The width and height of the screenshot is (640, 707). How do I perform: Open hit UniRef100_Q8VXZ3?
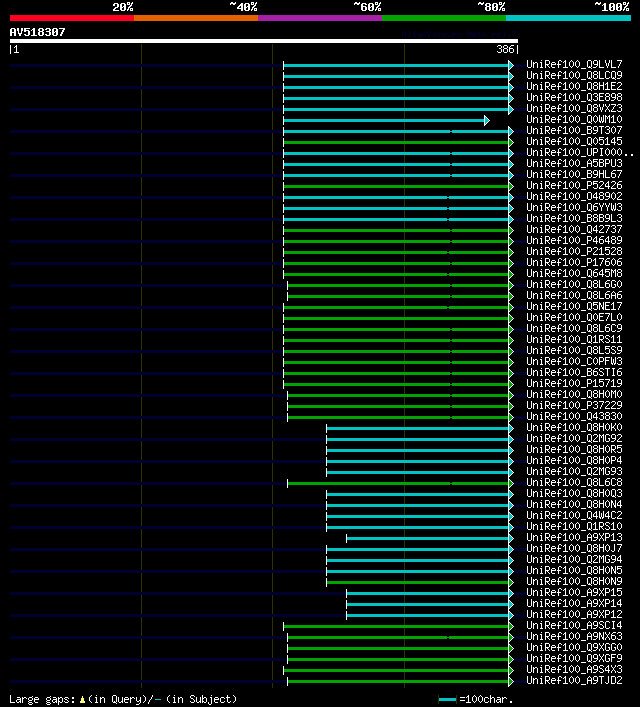coord(574,108)
